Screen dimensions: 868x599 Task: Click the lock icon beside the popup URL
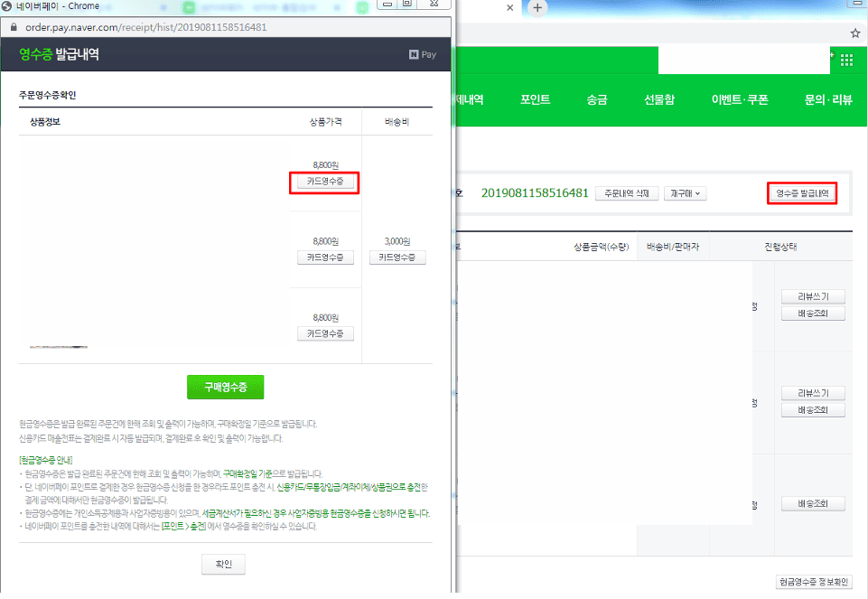pos(14,26)
